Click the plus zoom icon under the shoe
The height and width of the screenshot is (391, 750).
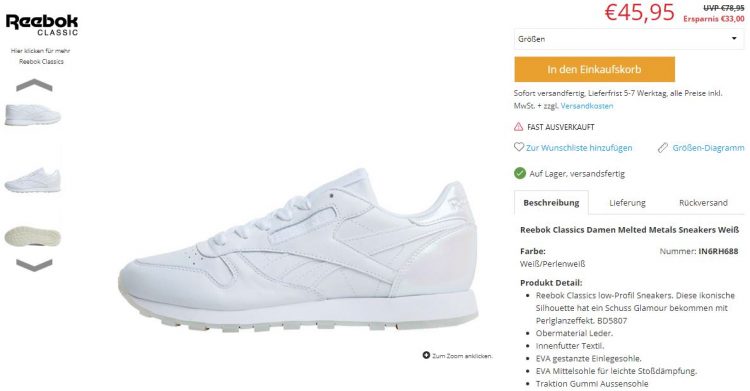click(x=426, y=355)
